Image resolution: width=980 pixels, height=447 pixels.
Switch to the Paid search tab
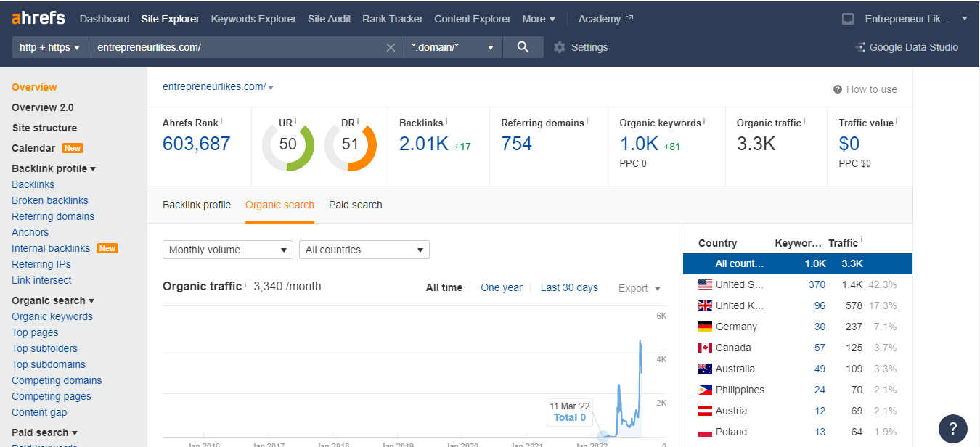tap(355, 205)
